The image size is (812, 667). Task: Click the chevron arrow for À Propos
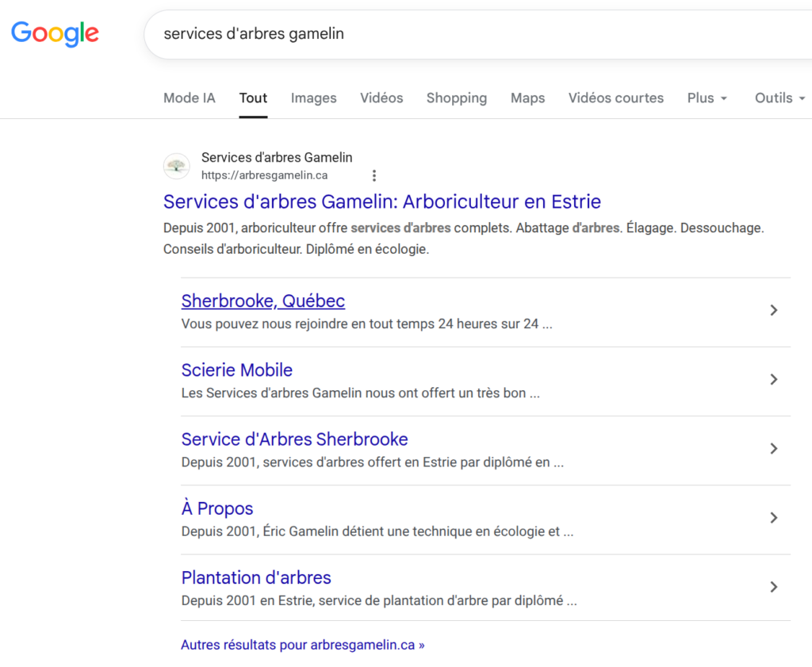pyautogui.click(x=774, y=518)
